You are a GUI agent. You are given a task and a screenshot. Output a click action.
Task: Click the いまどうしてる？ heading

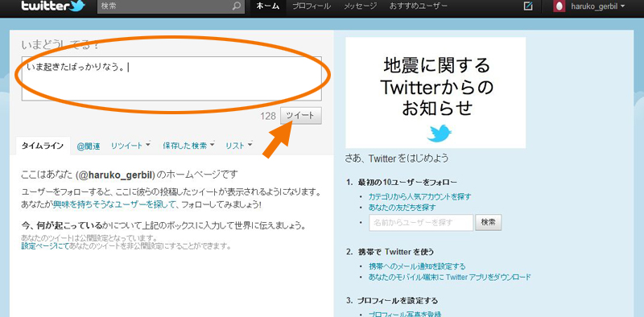point(60,45)
